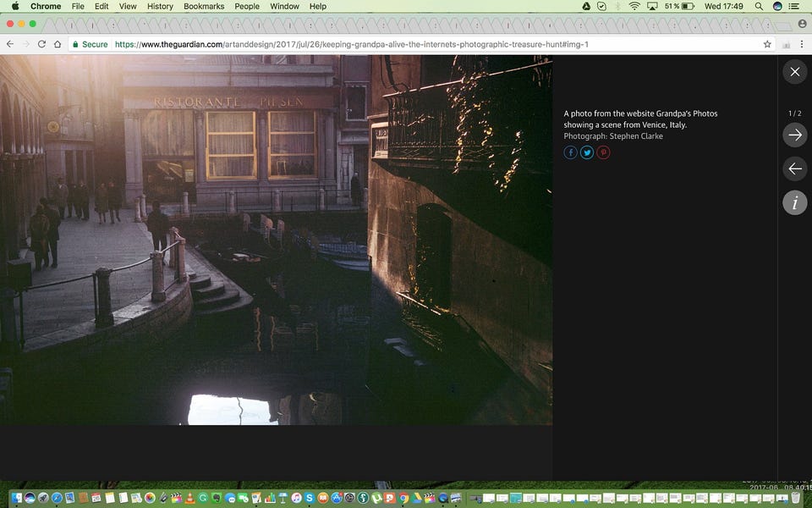Screen dimensions: 812x508
Task: Open the Bookmarks menu
Action: coord(204,6)
